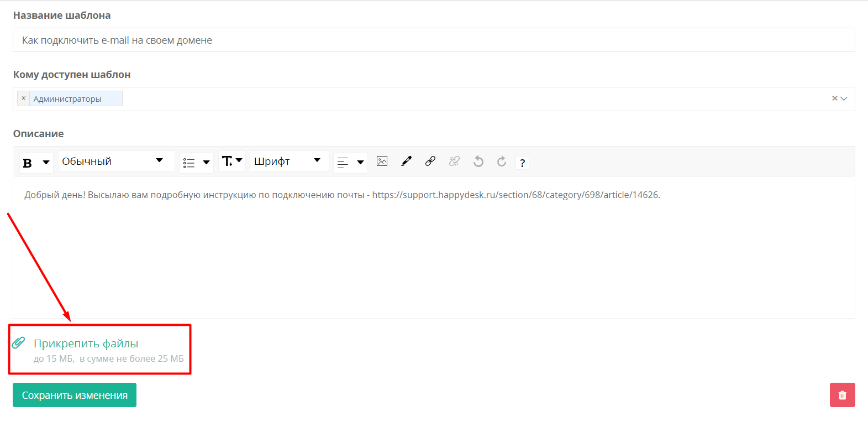Screen dimensions: 868x427
Task: Toggle bold formatting in editor toolbar
Action: click(28, 163)
